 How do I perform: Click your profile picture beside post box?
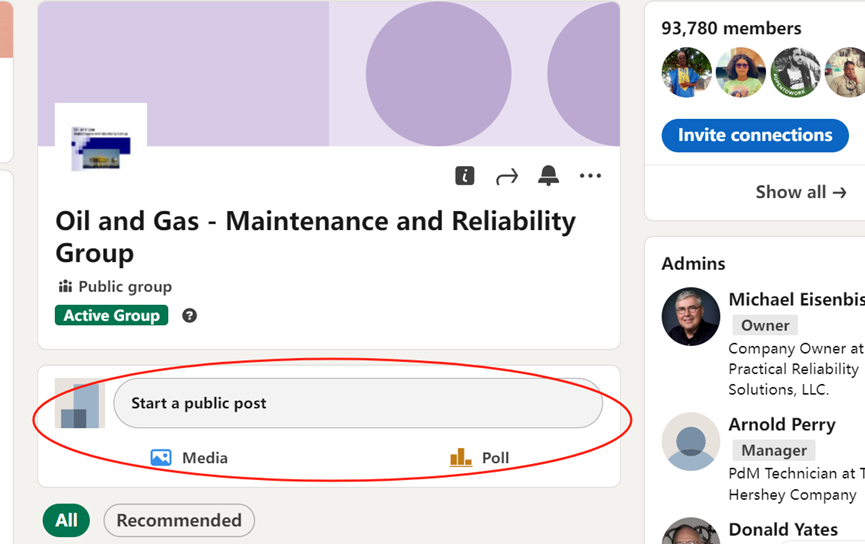coord(80,403)
